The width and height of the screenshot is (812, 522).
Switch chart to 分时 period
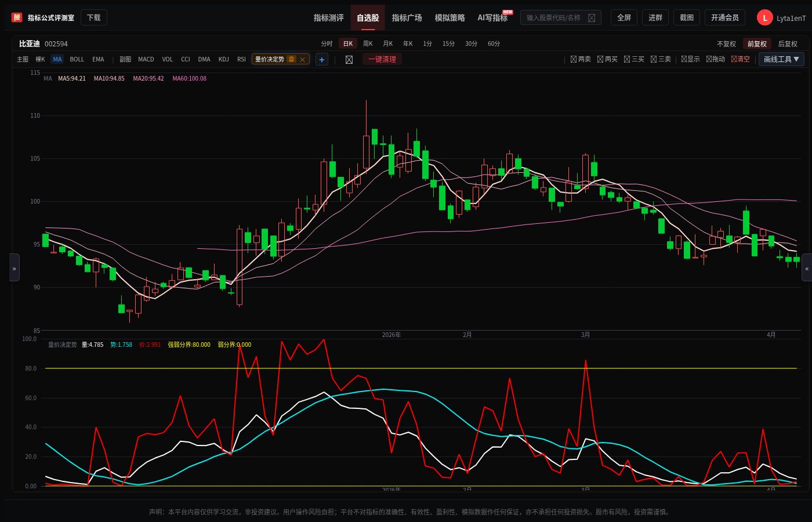point(327,44)
